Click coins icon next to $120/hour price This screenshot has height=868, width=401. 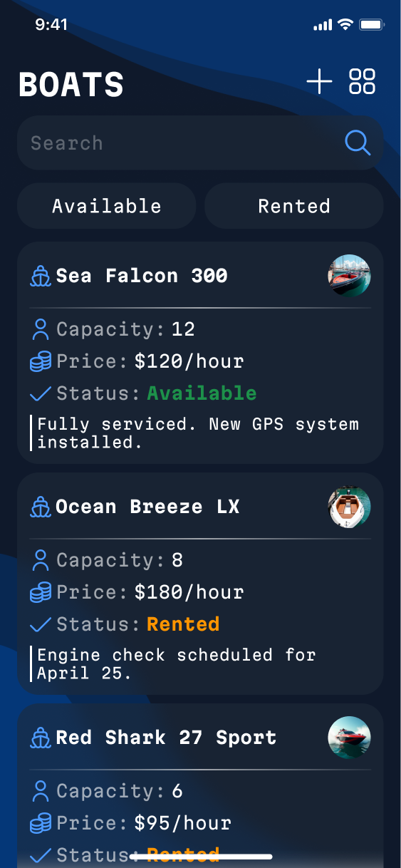click(x=41, y=361)
